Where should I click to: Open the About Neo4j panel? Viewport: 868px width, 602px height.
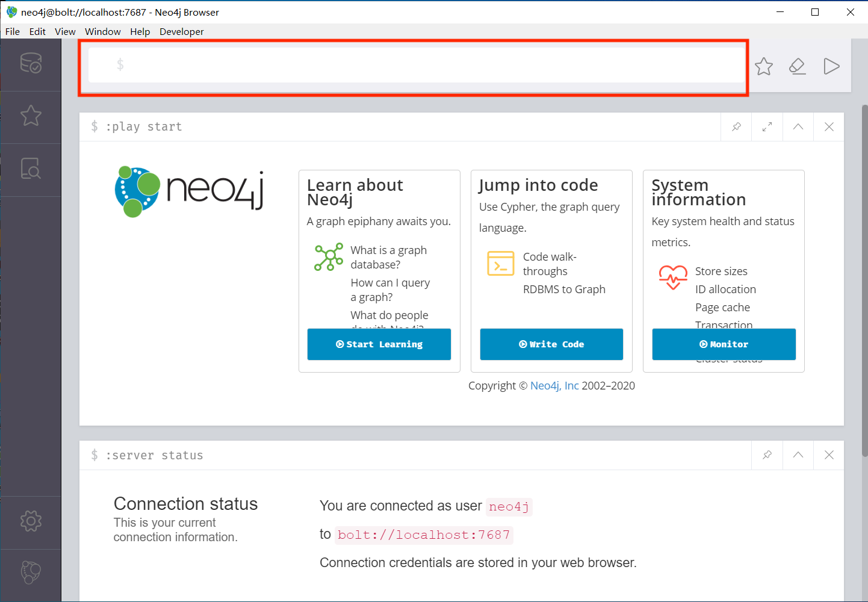31,573
